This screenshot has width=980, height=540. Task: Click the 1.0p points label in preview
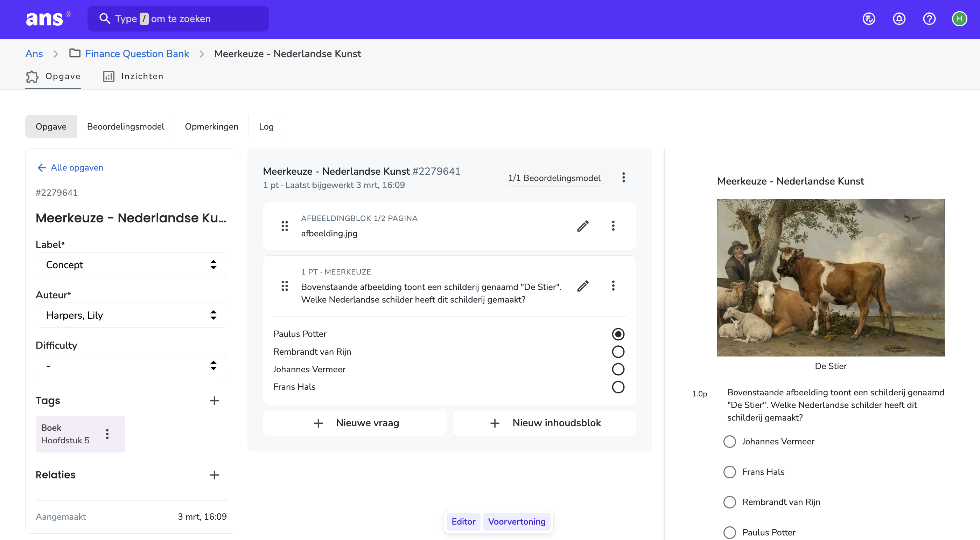[699, 394]
